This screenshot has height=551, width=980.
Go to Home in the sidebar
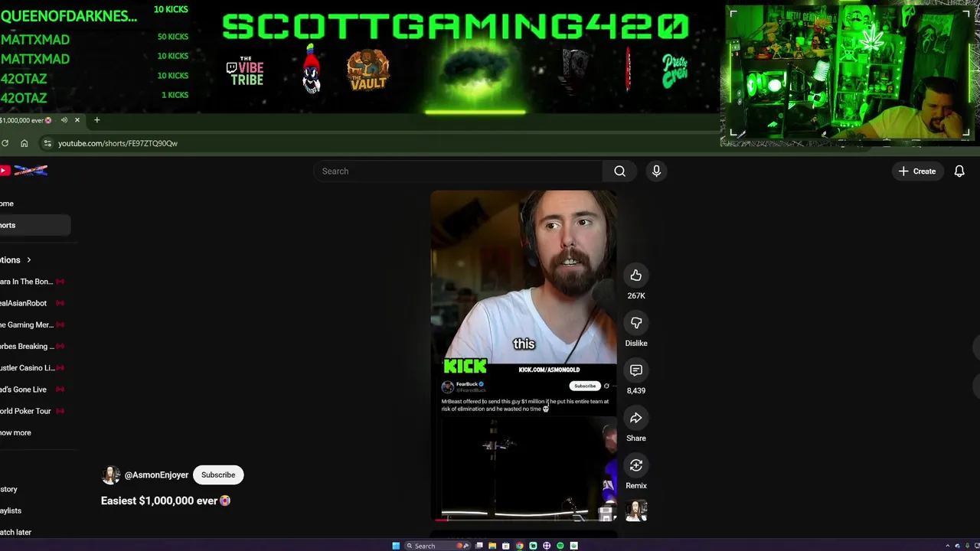pyautogui.click(x=7, y=204)
